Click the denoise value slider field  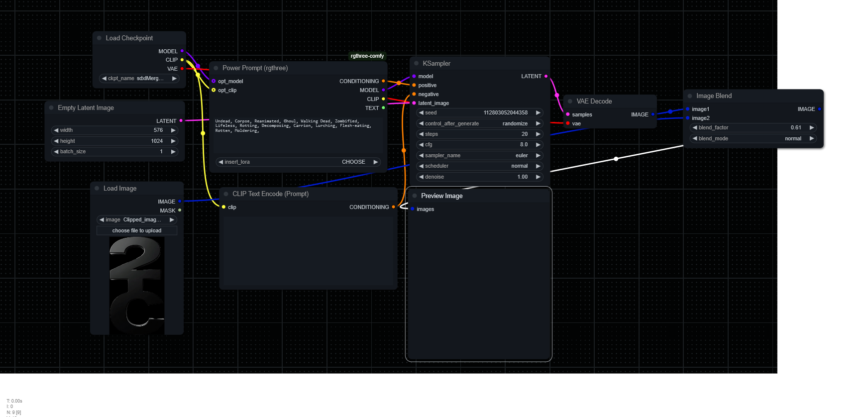coord(479,177)
